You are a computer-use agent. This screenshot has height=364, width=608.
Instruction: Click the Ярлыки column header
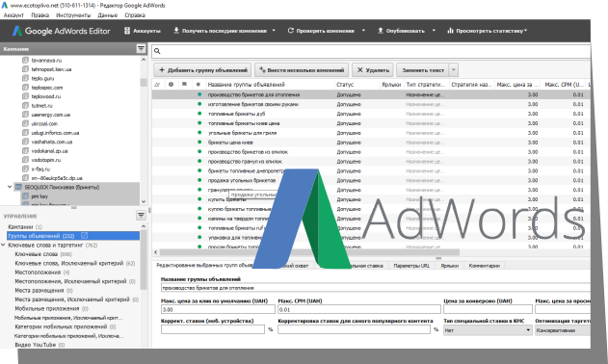coord(391,84)
